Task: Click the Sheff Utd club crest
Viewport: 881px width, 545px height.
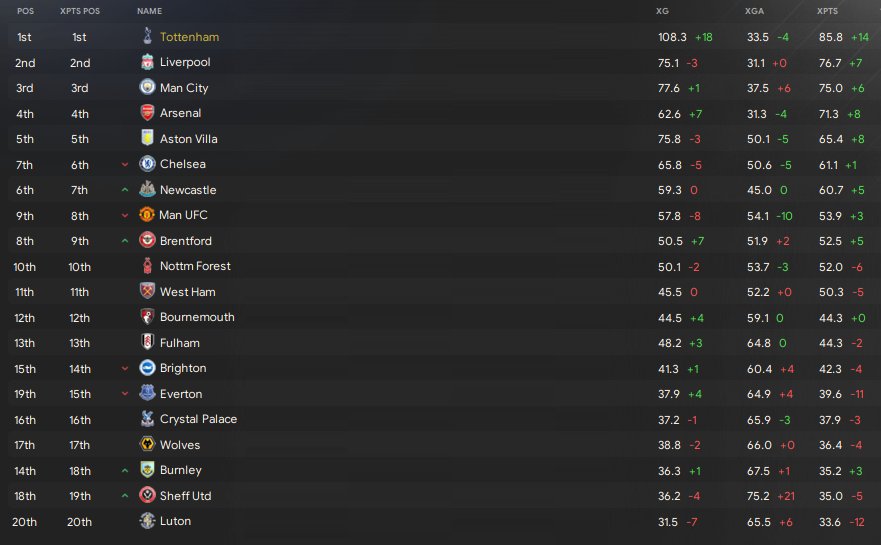Action: coord(147,495)
